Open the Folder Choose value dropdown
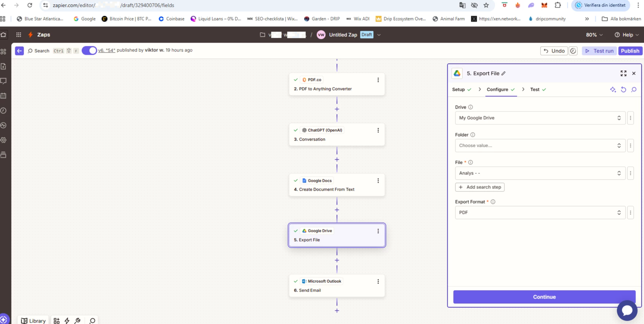 [540, 146]
